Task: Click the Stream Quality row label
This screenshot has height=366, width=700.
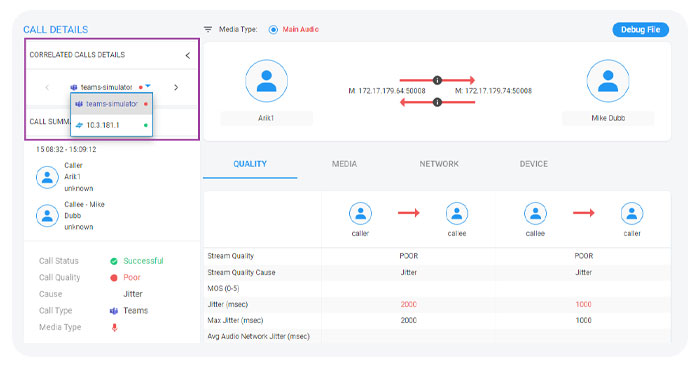Action: tap(230, 256)
